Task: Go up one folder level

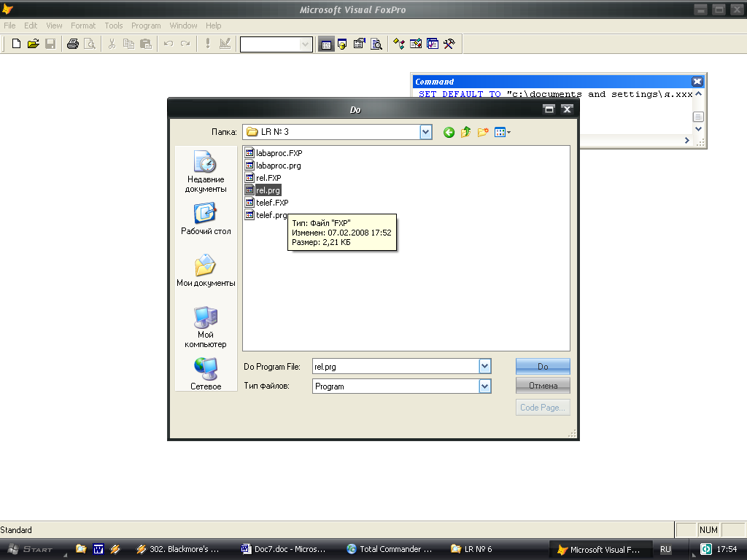Action: [x=466, y=133]
